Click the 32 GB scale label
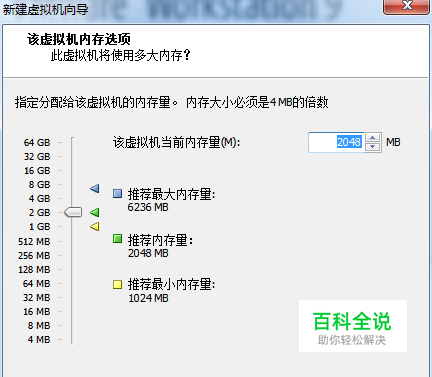This screenshot has width=432, height=377. pos(37,157)
